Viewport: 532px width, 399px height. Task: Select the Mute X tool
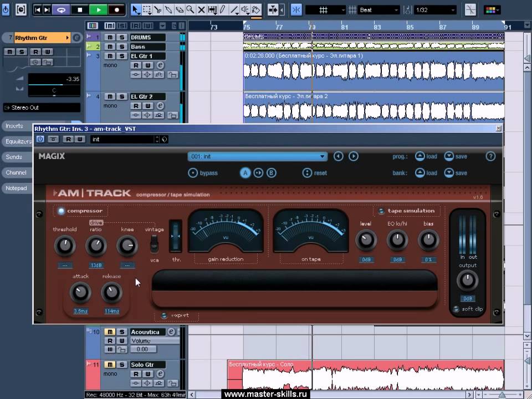pyautogui.click(x=201, y=10)
